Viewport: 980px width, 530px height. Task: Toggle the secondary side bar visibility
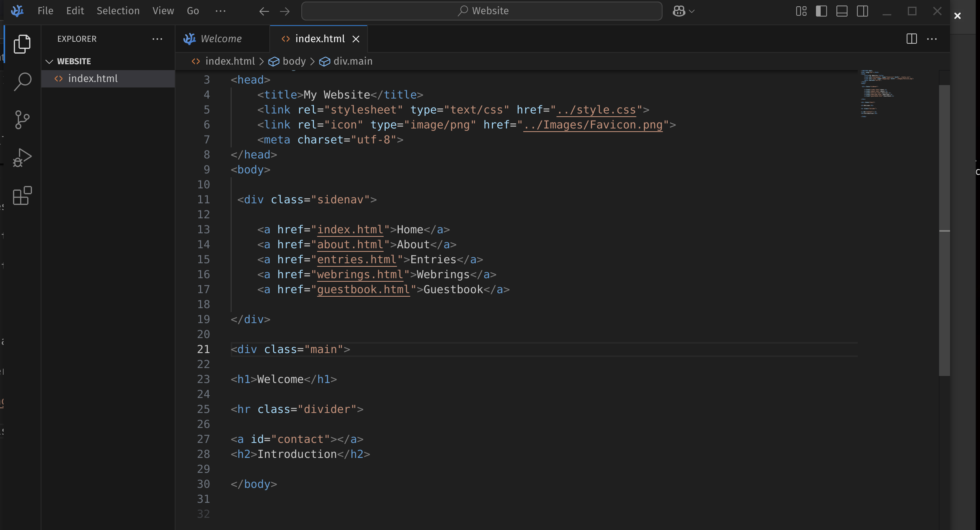(862, 11)
